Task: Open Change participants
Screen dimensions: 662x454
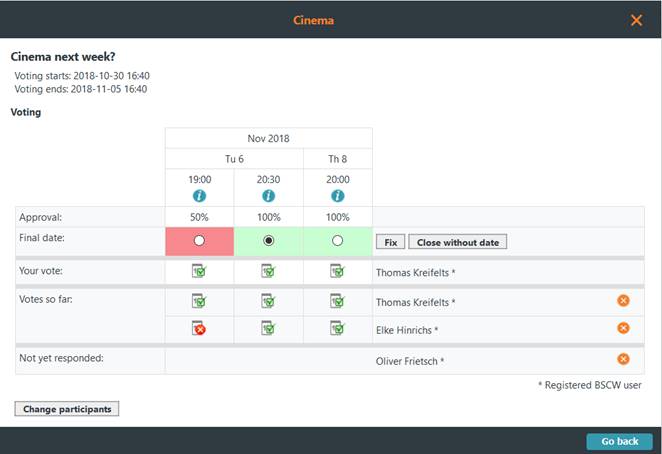Action: tap(67, 409)
